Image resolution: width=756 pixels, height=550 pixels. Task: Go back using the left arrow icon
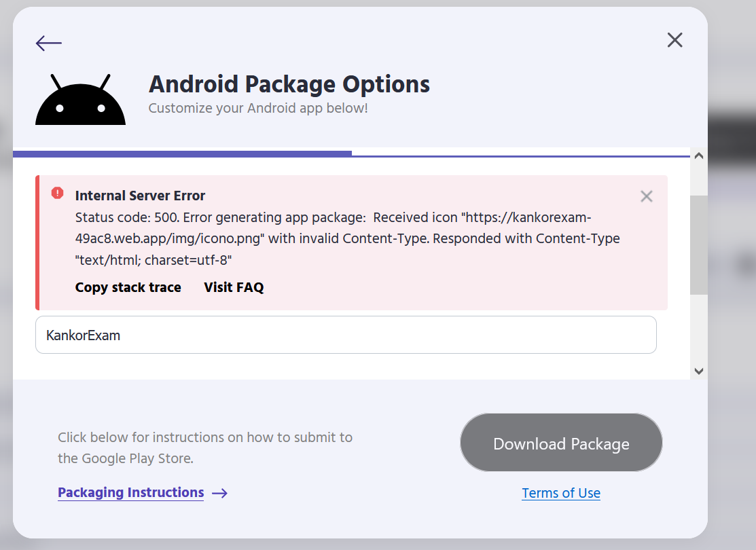(49, 43)
